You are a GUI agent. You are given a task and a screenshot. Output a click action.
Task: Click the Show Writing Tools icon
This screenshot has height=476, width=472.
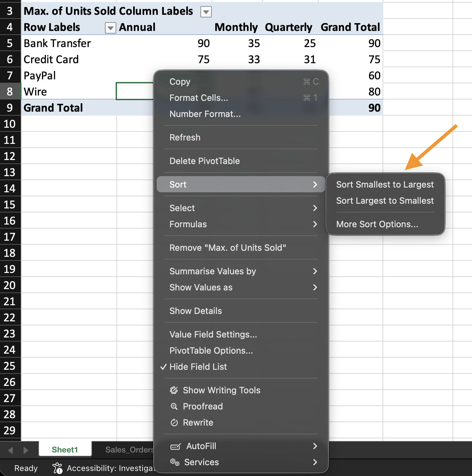pyautogui.click(x=174, y=390)
